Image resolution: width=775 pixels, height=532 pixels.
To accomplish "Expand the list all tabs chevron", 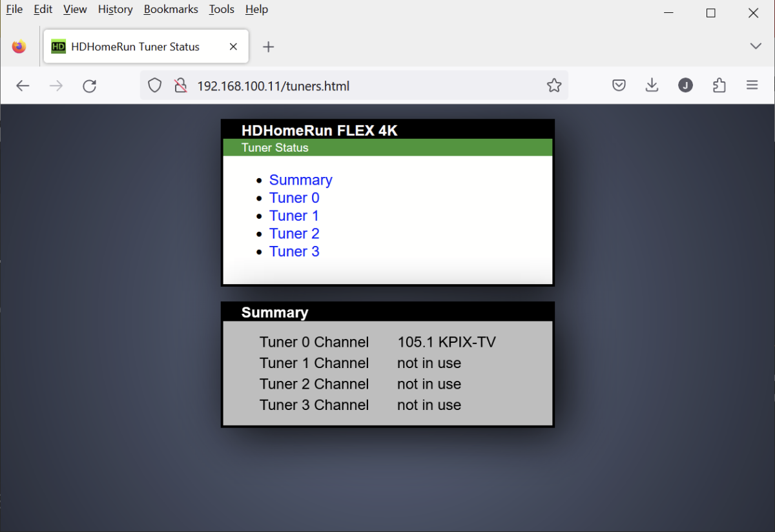I will point(756,46).
